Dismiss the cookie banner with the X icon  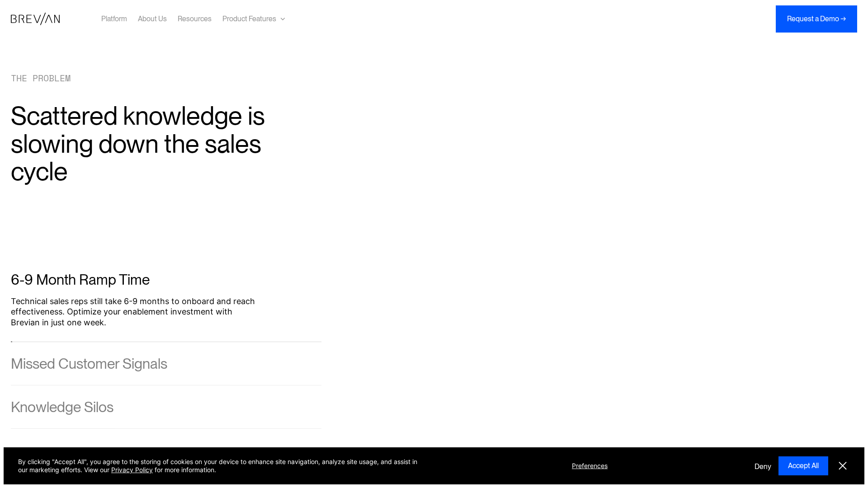pyautogui.click(x=842, y=466)
